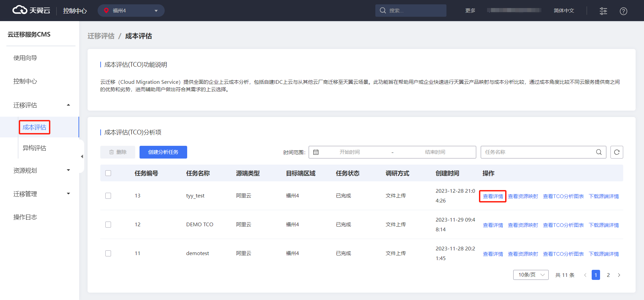Click the 删除 button

[x=117, y=152]
